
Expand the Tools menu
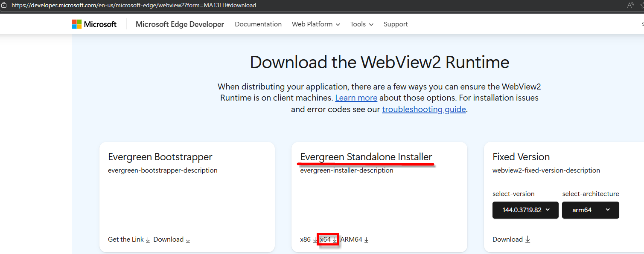click(x=361, y=24)
